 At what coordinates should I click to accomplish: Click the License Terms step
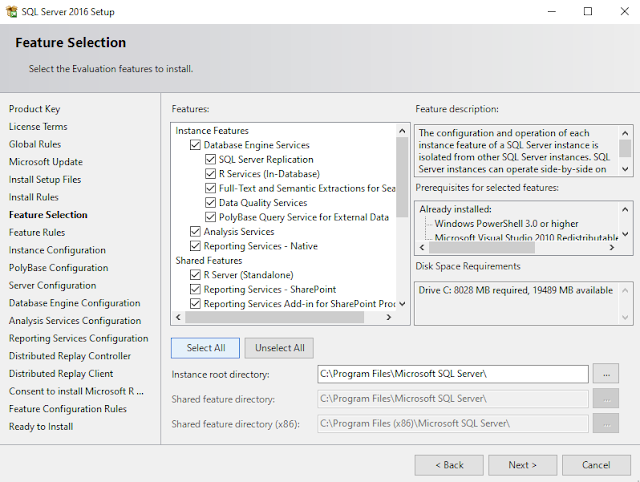pos(38,127)
